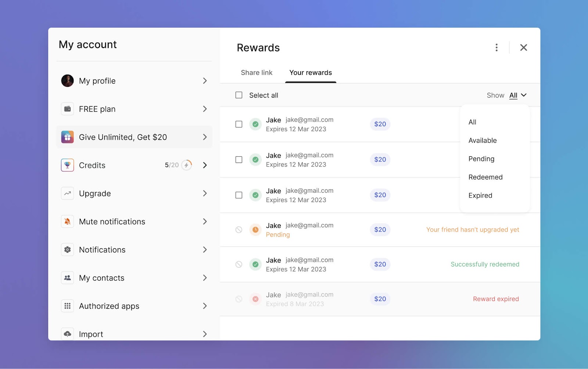
Task: Close the Rewards panel
Action: 524,47
